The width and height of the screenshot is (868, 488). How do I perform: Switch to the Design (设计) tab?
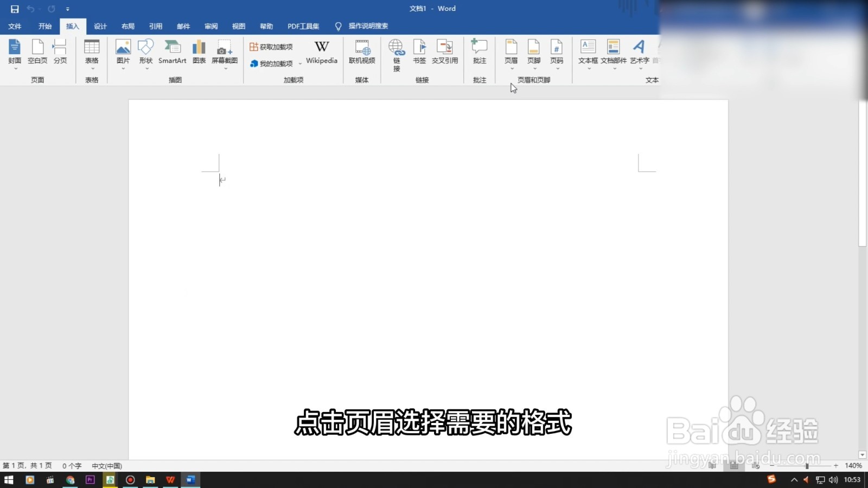point(100,26)
